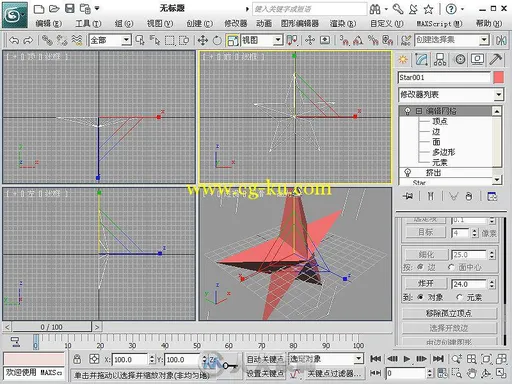Go to the start frame
The image size is (512, 384).
(376, 359)
